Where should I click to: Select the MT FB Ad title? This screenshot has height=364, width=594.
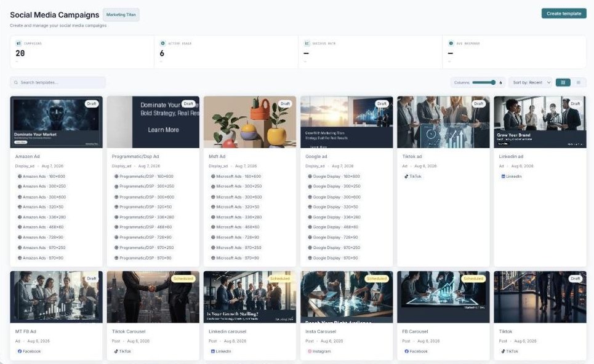pyautogui.click(x=25, y=331)
